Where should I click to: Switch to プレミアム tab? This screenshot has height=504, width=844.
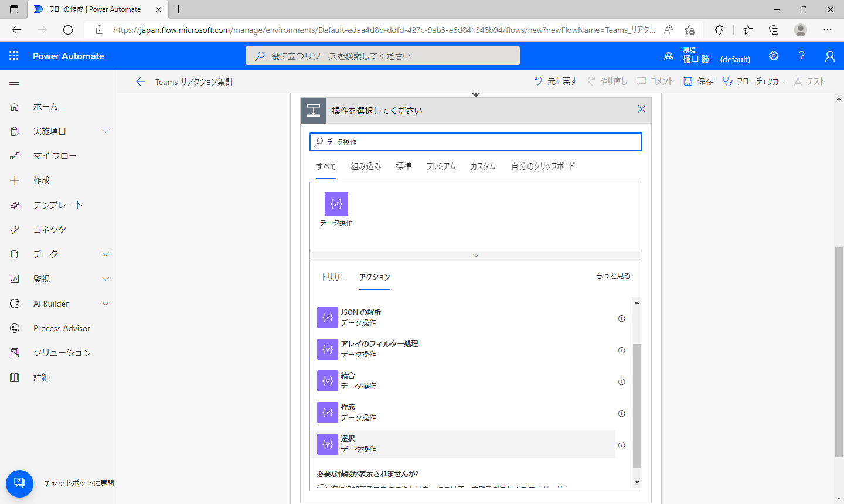point(441,166)
